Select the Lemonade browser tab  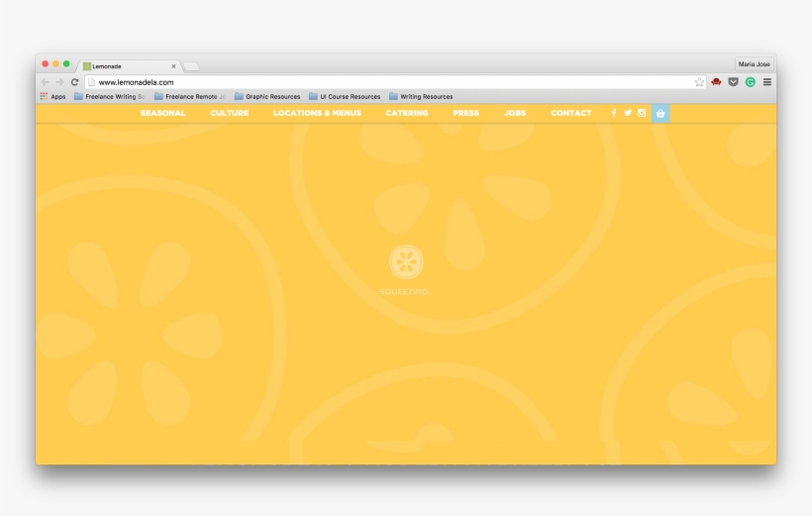point(129,66)
